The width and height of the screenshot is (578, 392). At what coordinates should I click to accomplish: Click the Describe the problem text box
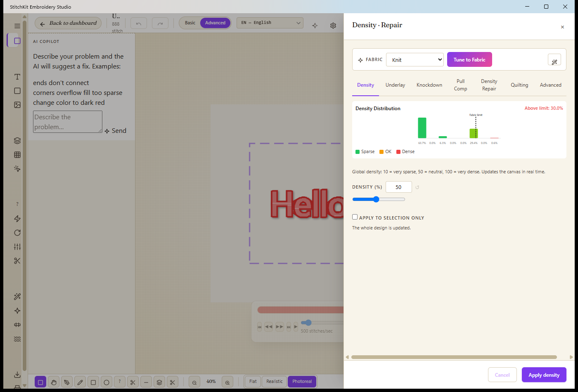(68, 122)
